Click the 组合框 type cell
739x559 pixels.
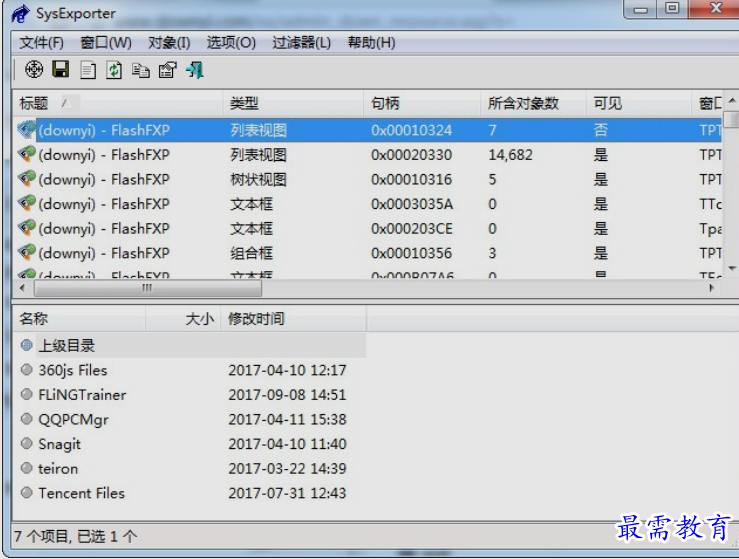[251, 253]
